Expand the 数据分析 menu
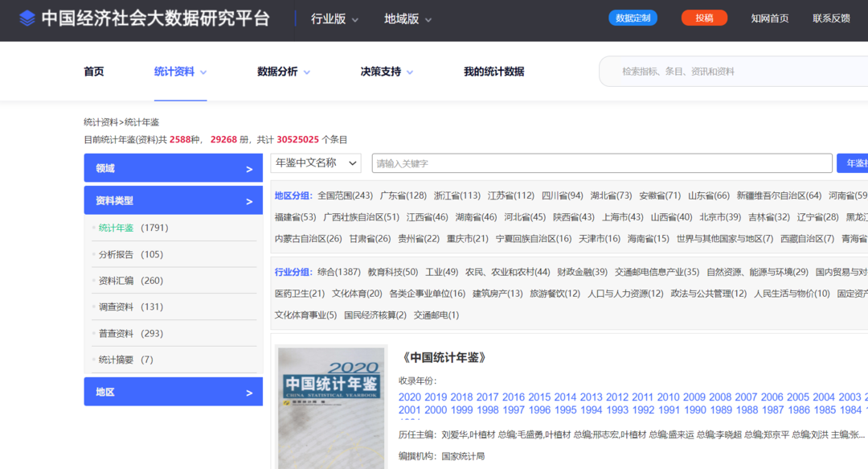 tap(284, 72)
